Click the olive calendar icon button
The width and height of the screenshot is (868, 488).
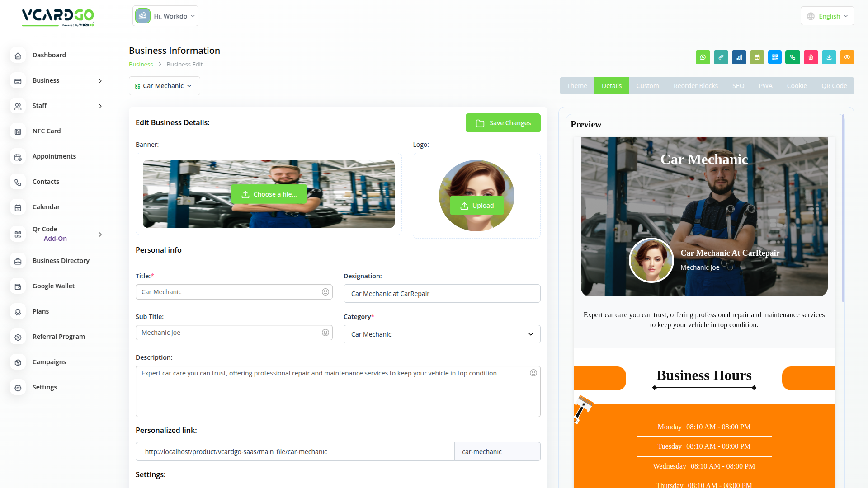tap(757, 57)
